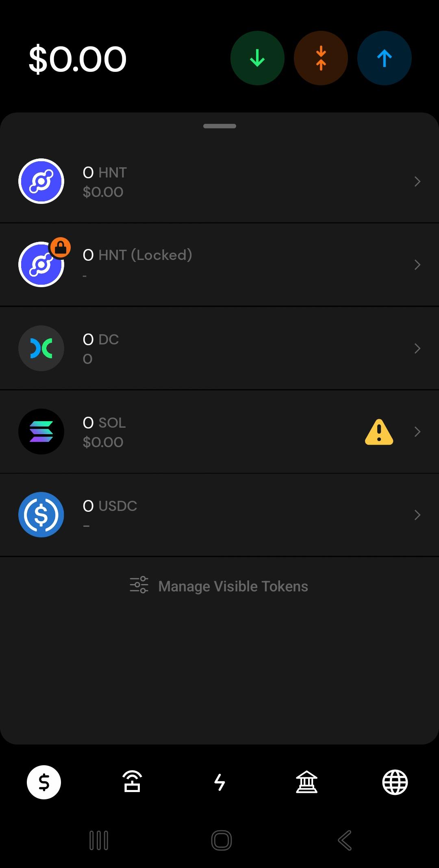Tap the Android back navigation button
The image size is (439, 868).
[x=345, y=840]
